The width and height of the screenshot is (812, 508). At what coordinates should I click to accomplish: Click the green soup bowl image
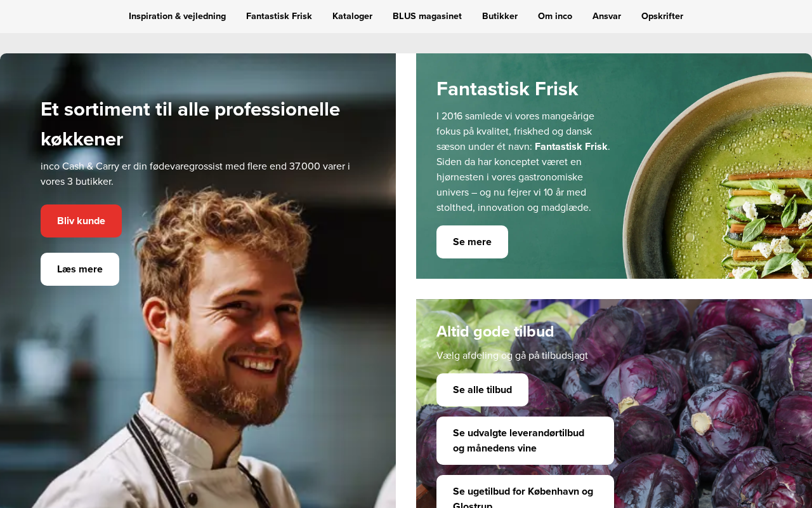(x=717, y=175)
